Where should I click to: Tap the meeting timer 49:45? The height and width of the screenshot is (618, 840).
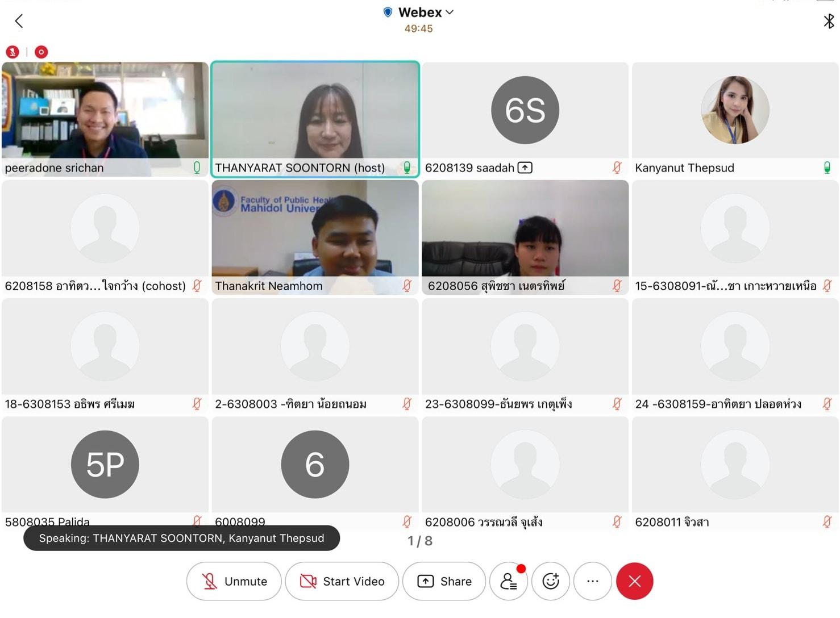point(418,28)
